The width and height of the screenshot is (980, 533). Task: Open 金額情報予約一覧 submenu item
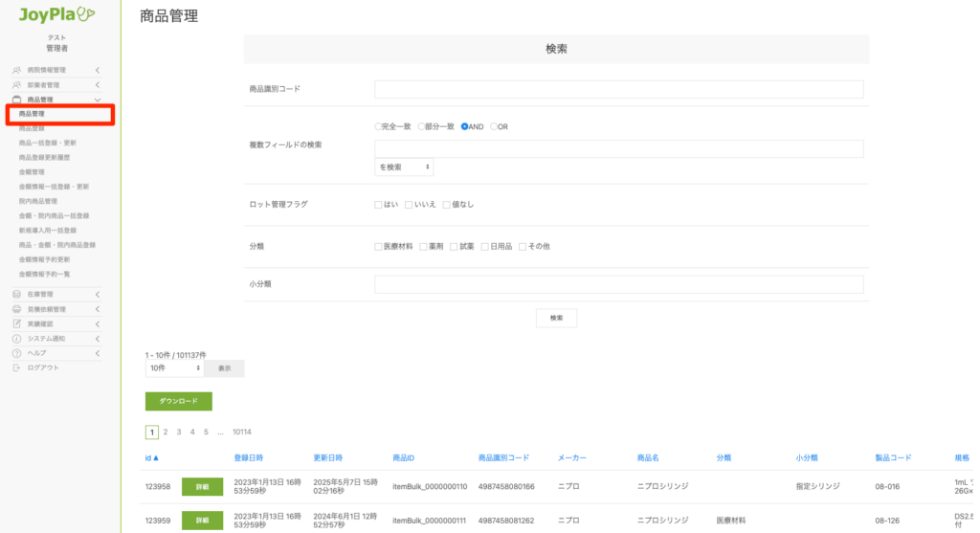44,274
